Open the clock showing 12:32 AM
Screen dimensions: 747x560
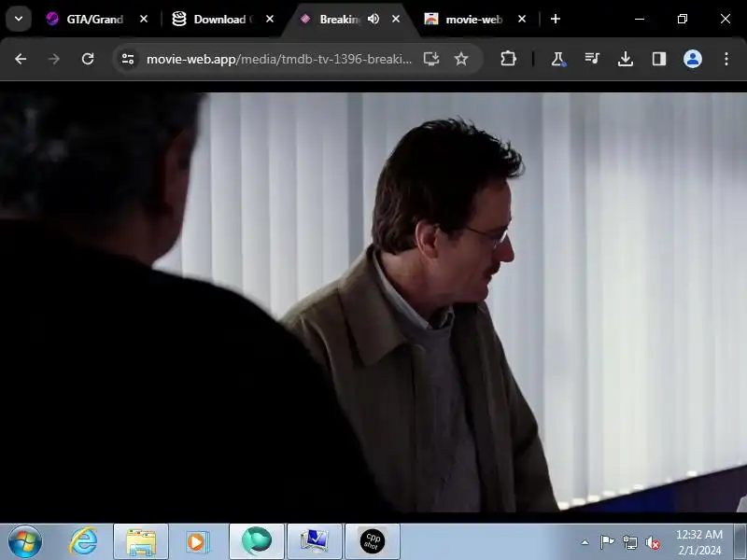point(698,542)
